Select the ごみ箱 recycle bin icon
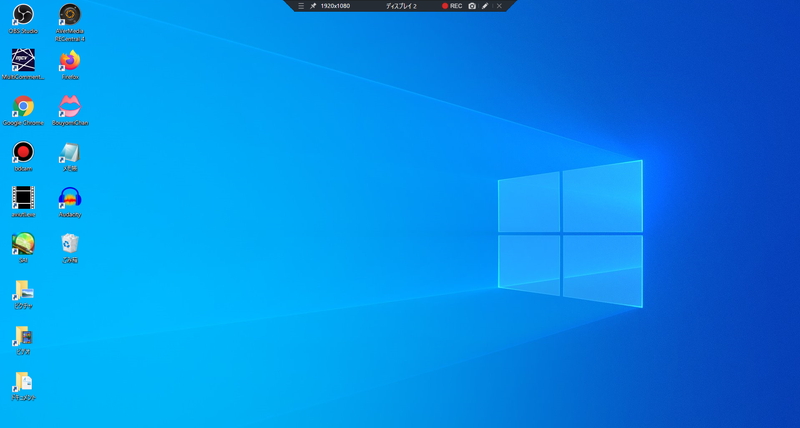Screen dimensions: 800x428 tap(70, 248)
